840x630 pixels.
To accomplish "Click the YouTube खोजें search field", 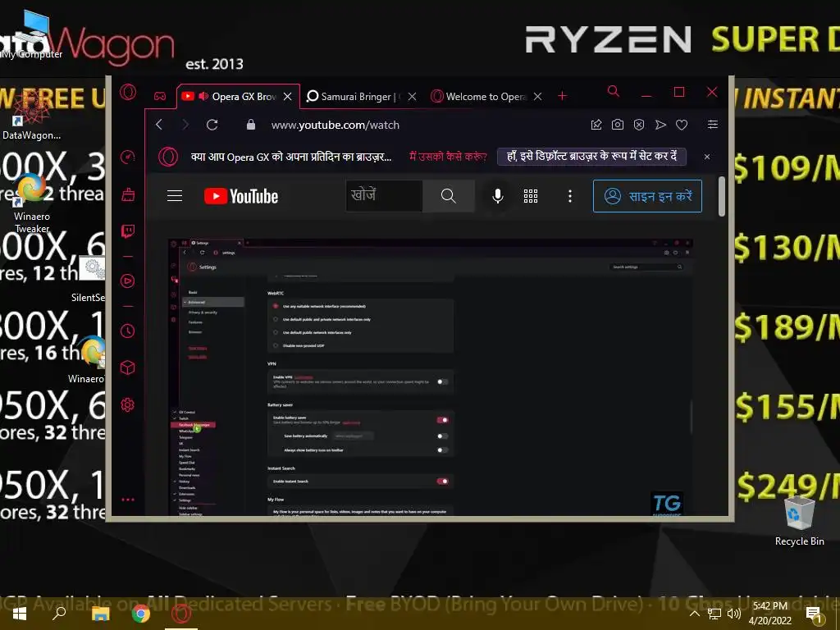I will pyautogui.click(x=384, y=196).
